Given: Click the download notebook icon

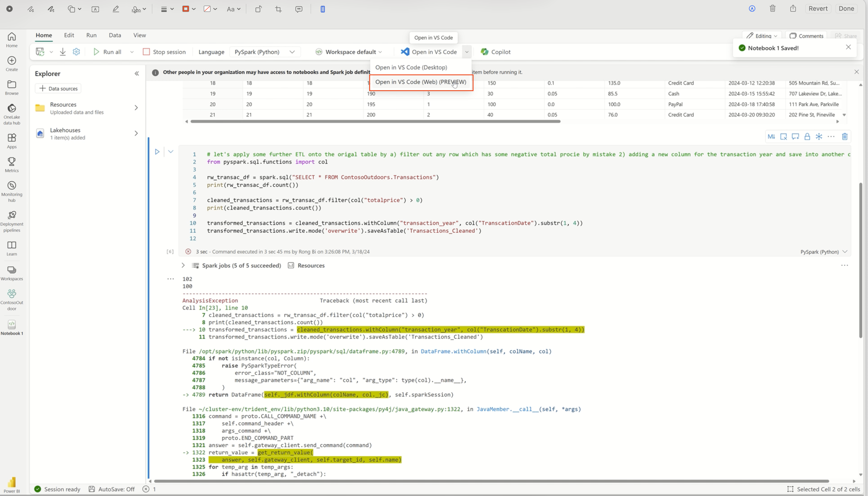Looking at the screenshot, I should click(63, 52).
